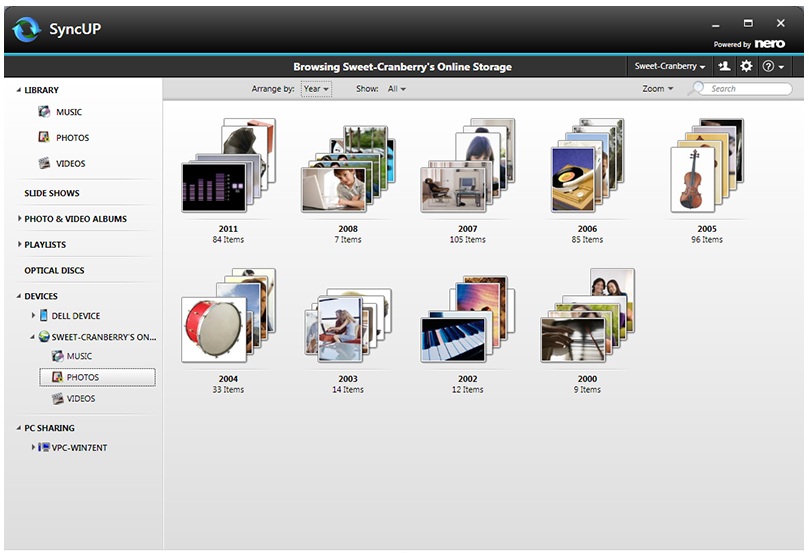Open SLIDE SHOWS section
809x553 pixels.
coord(52,193)
